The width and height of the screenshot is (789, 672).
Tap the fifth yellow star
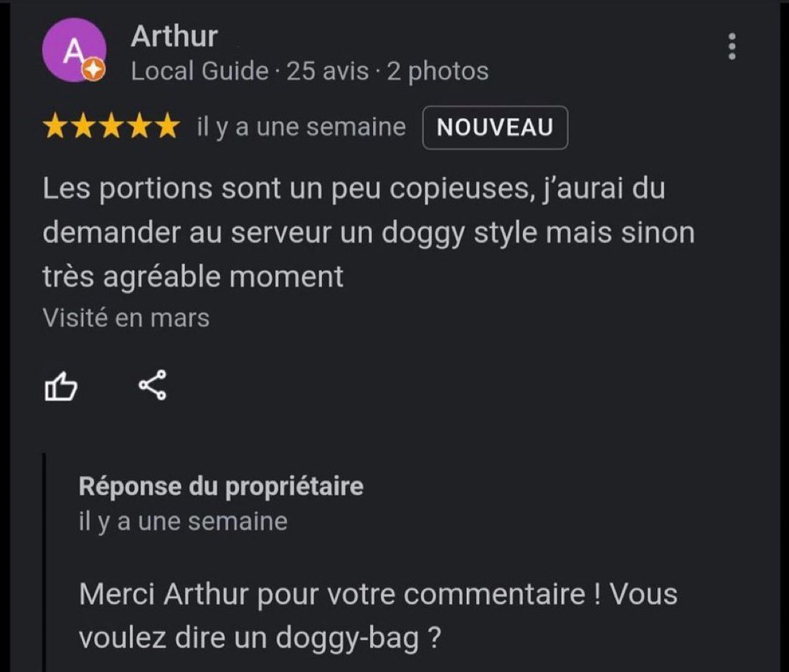(x=168, y=127)
